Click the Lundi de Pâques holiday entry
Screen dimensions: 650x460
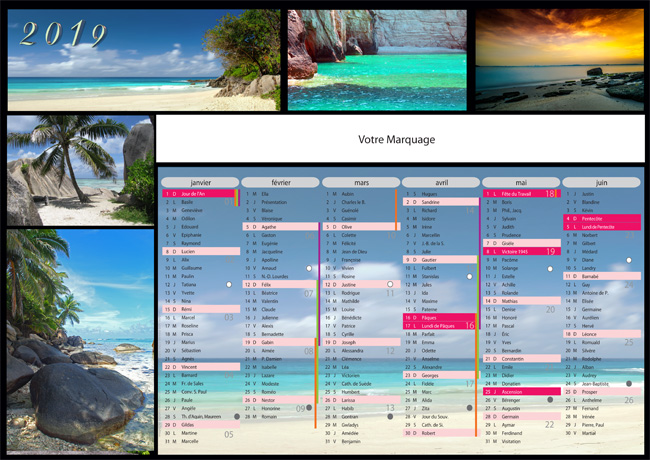435,326
